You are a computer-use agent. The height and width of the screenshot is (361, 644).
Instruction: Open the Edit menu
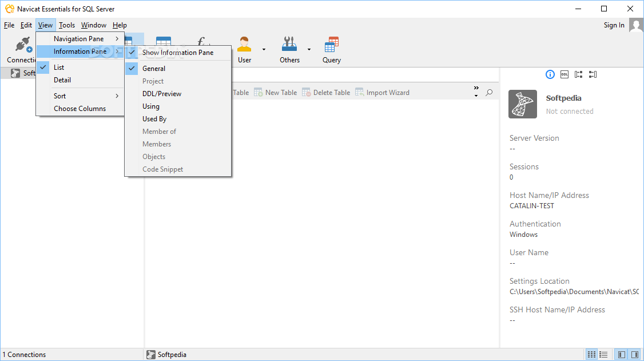coord(26,25)
